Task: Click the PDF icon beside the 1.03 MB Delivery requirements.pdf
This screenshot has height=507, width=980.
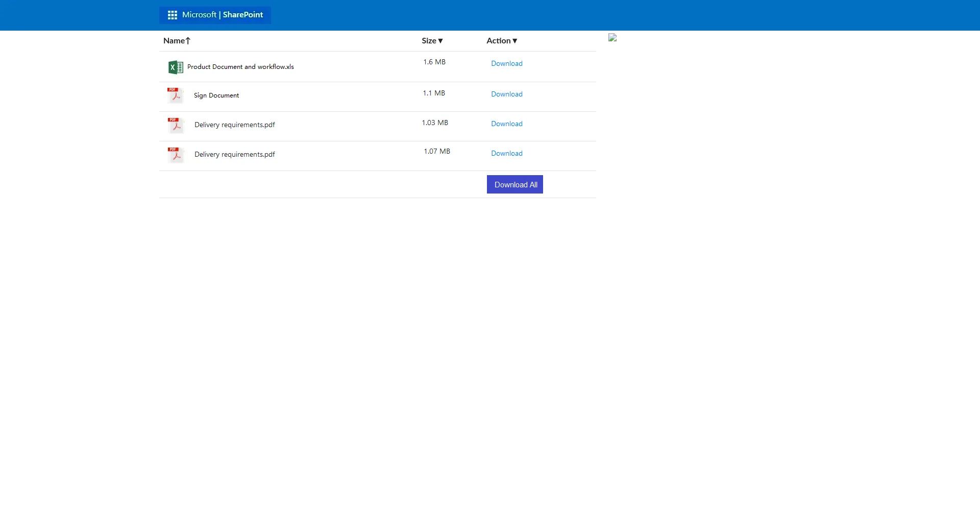Action: [175, 125]
